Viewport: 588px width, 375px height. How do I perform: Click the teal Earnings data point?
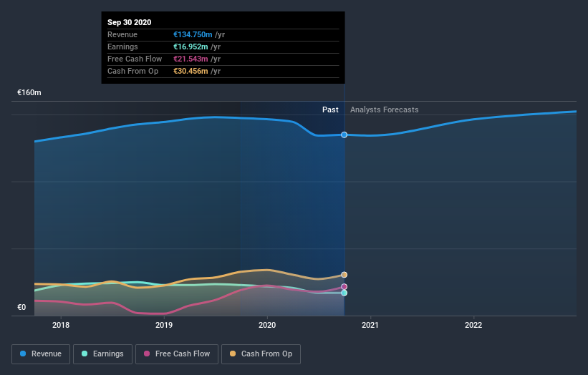344,293
